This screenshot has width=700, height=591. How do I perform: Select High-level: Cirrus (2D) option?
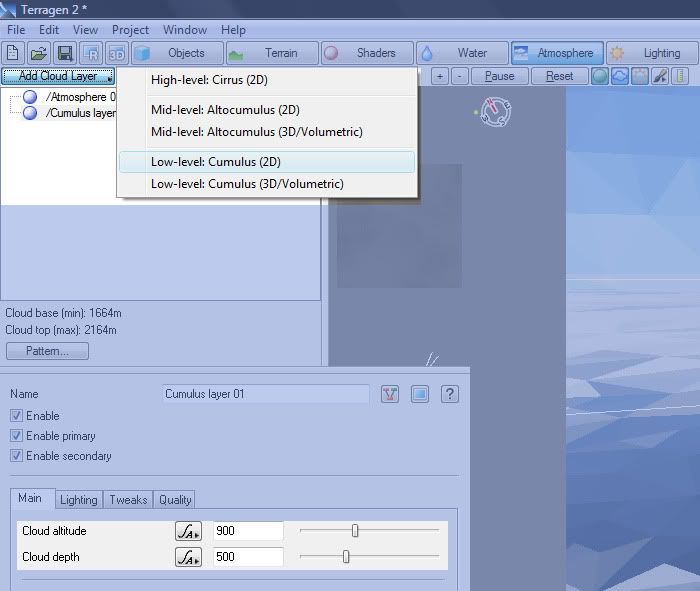209,80
